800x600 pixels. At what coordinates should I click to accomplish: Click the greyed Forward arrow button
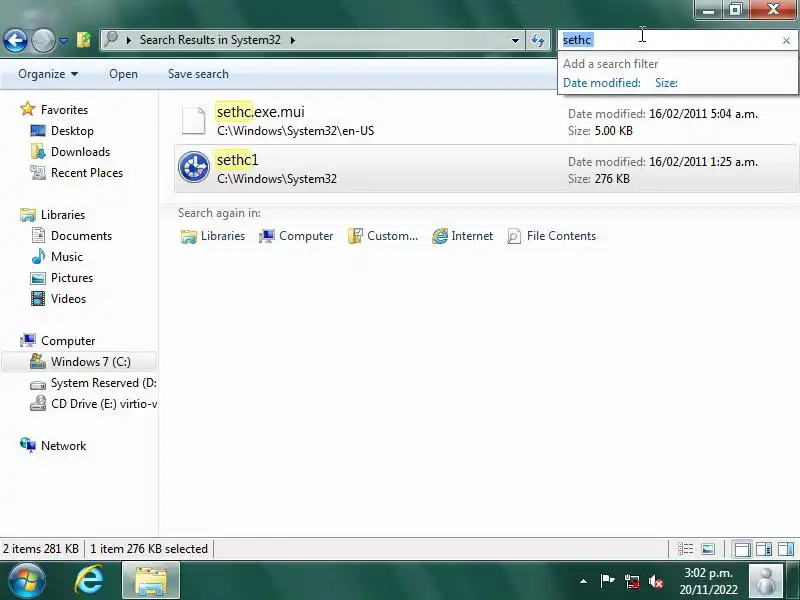tap(43, 40)
